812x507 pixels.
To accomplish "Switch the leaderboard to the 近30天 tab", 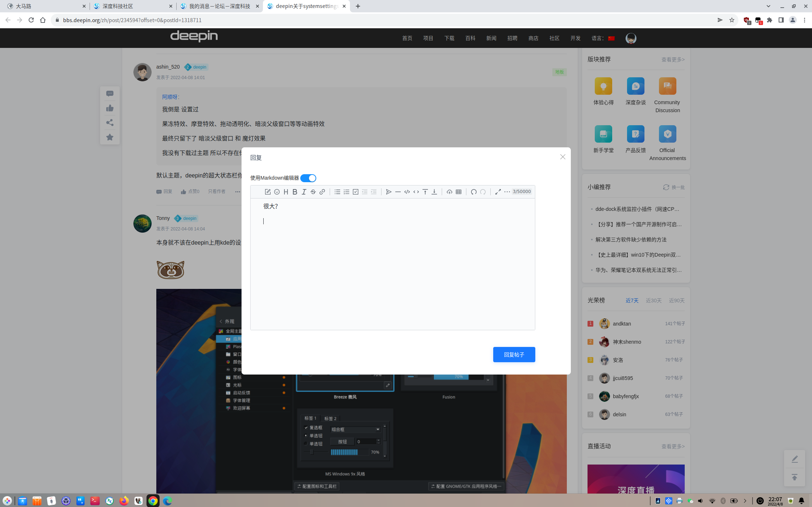I will [x=654, y=300].
